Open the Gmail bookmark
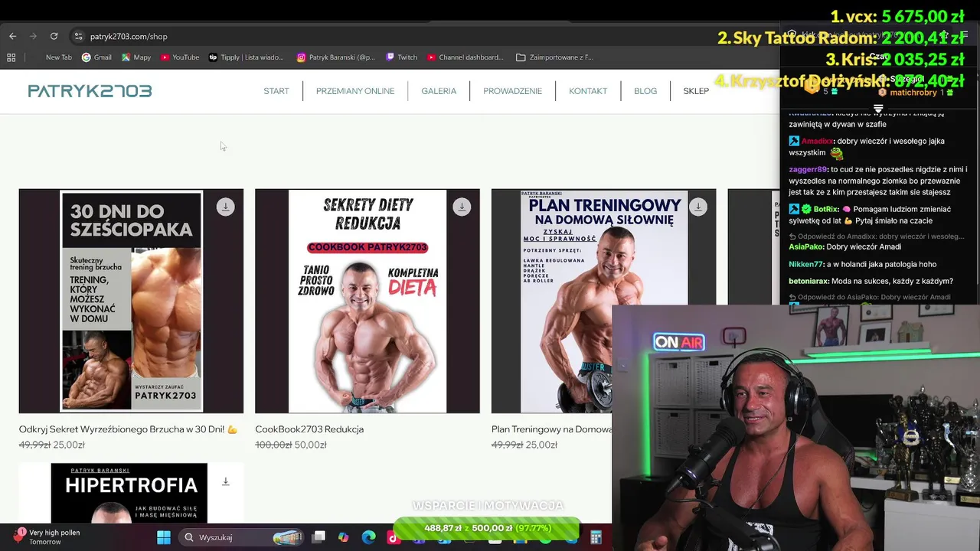 (x=96, y=57)
